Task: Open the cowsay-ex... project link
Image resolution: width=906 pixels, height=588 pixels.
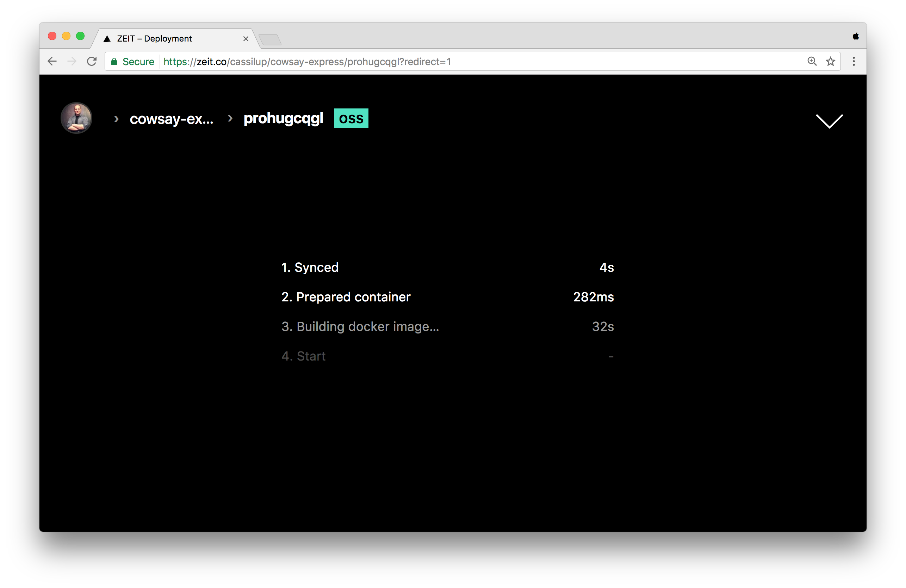Action: (x=171, y=119)
